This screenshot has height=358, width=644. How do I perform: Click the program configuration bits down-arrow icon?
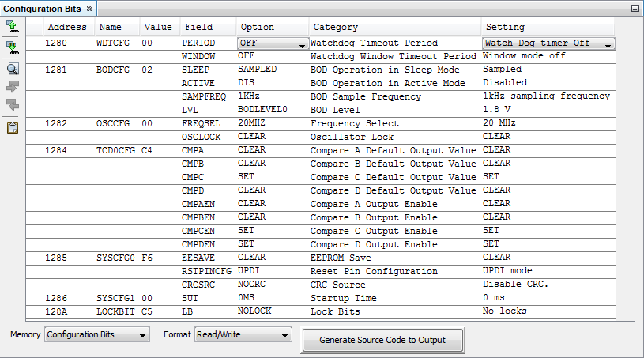click(12, 47)
